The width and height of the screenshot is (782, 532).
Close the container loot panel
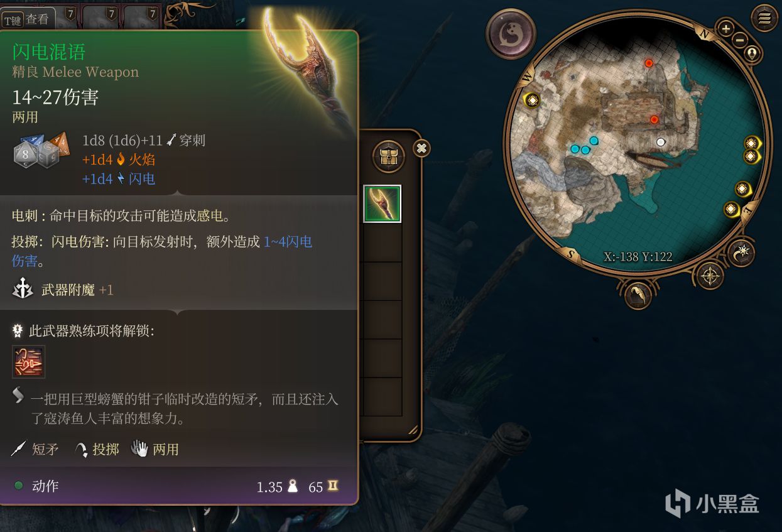[422, 148]
